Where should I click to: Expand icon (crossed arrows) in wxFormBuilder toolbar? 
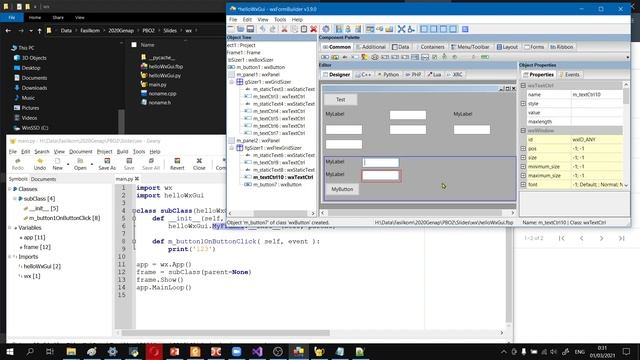click(401, 29)
